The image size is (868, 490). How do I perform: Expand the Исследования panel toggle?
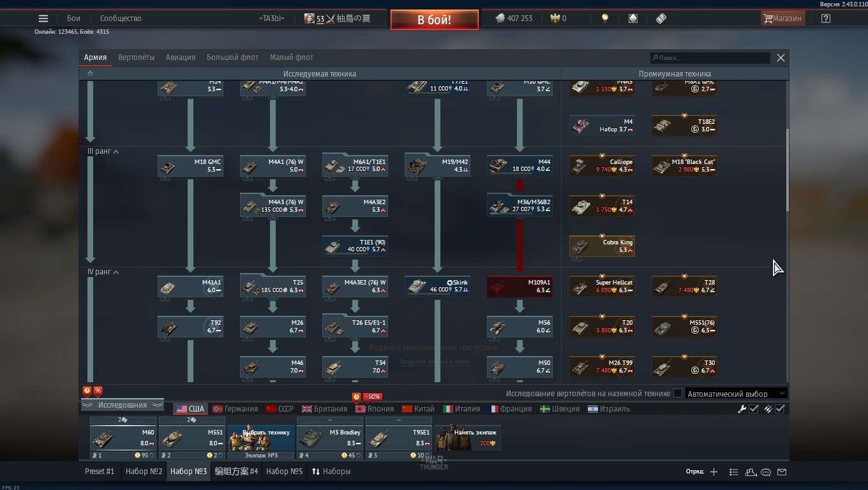(122, 405)
